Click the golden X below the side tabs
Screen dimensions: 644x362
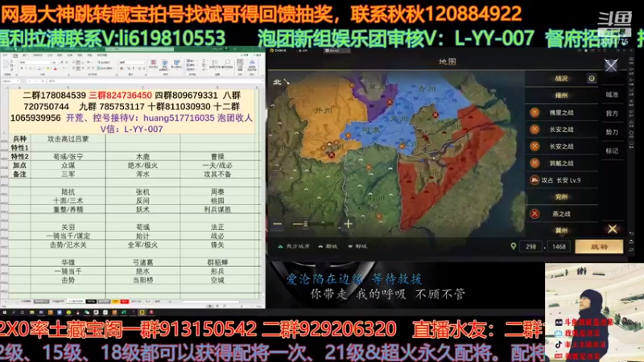pyautogui.click(x=612, y=229)
